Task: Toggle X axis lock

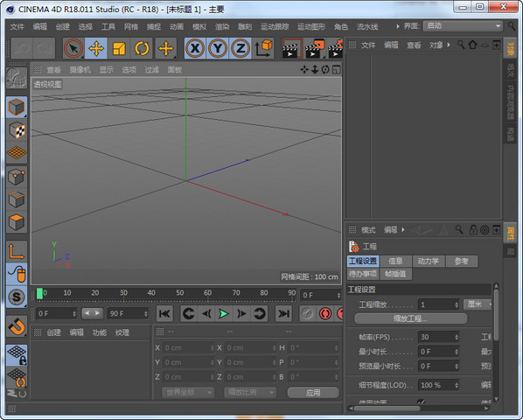Action: coord(195,49)
